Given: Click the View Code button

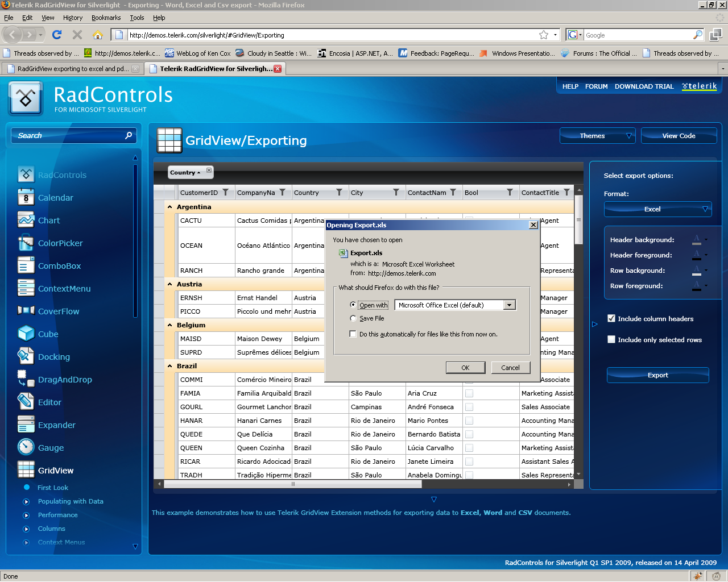Looking at the screenshot, I should point(679,136).
